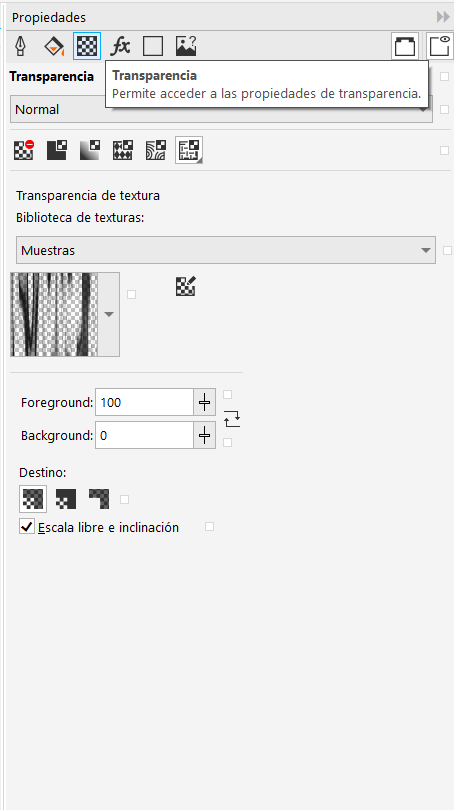Select the first Destino option (all)
The width and height of the screenshot is (454, 810).
[x=33, y=499]
